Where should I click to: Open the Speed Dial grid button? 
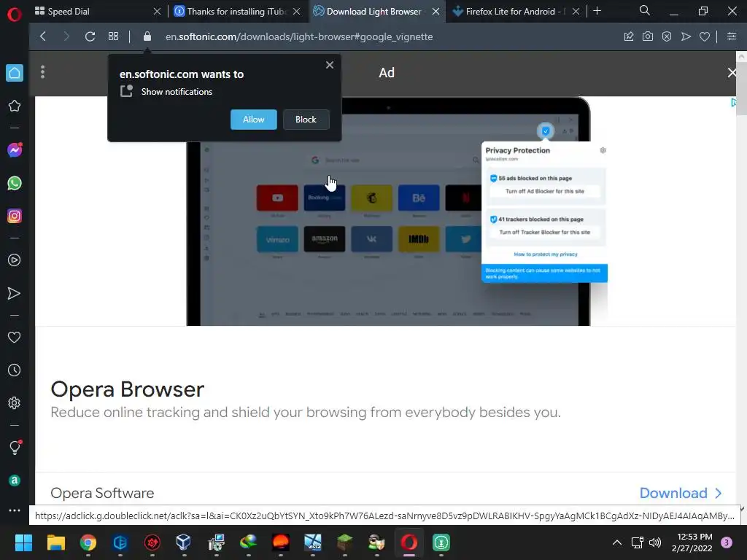point(113,36)
